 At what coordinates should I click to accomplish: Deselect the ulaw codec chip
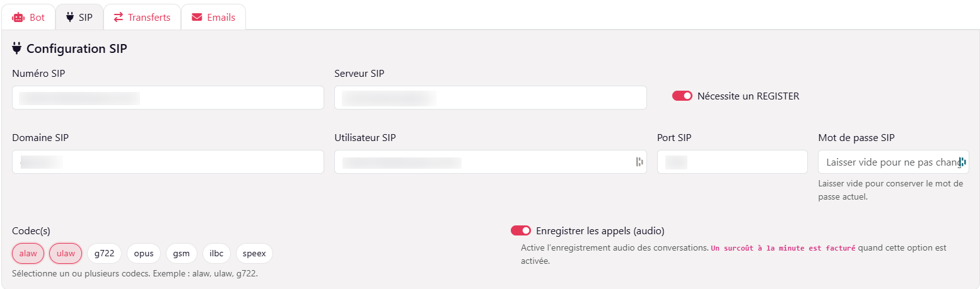[66, 253]
